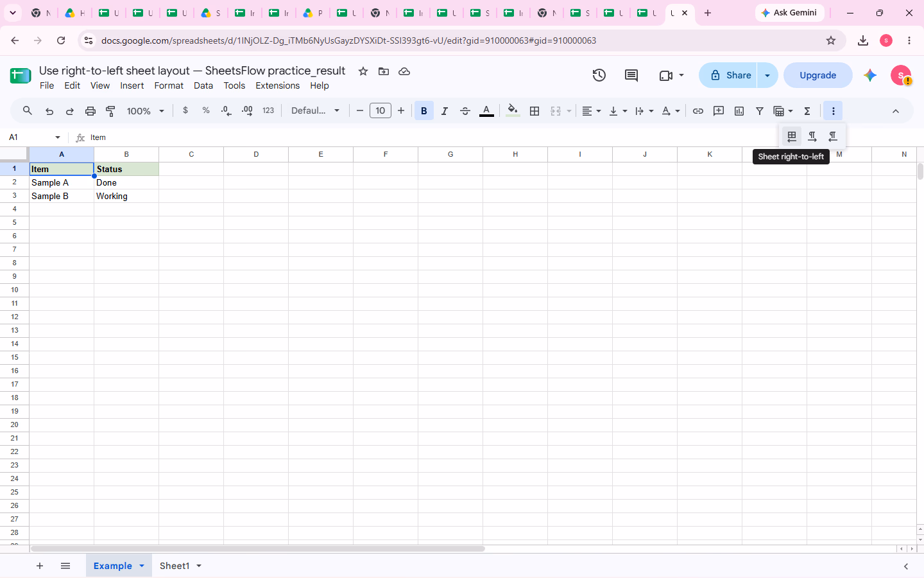Viewport: 924px width, 578px height.
Task: Open the Format menu
Action: click(169, 85)
